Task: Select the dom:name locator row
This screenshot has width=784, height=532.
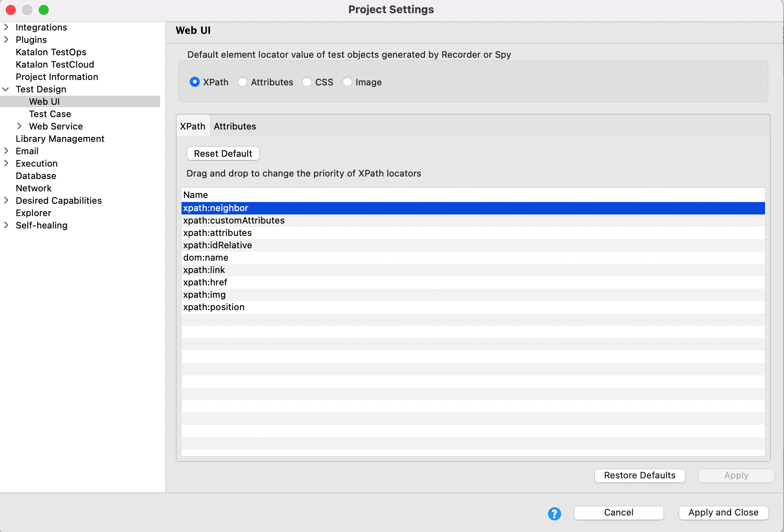Action: [205, 257]
